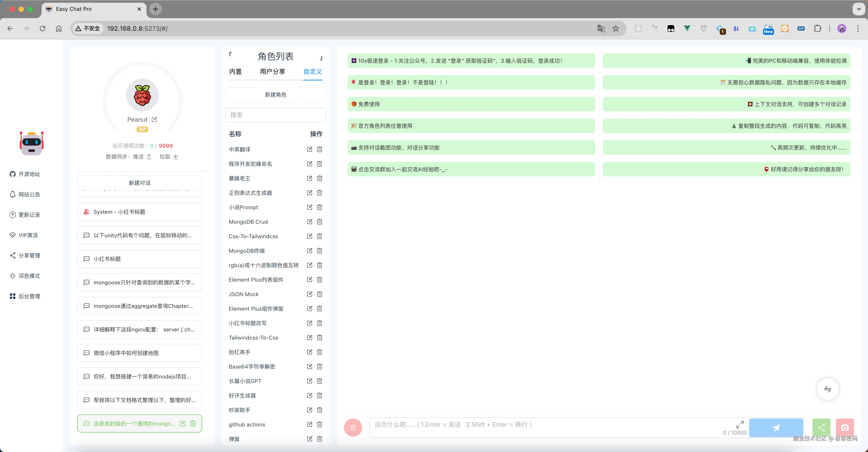Click the red screenshot camera button
This screenshot has width=868, height=452.
click(844, 427)
